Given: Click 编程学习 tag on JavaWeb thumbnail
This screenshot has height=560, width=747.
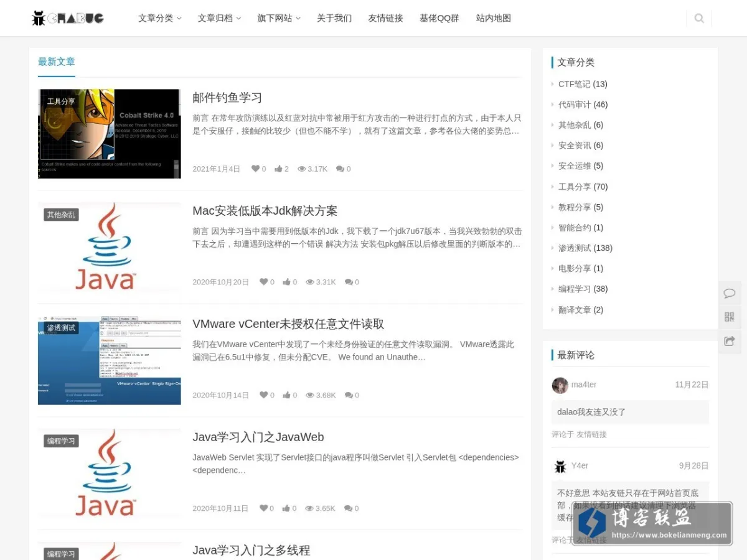Looking at the screenshot, I should (x=61, y=441).
